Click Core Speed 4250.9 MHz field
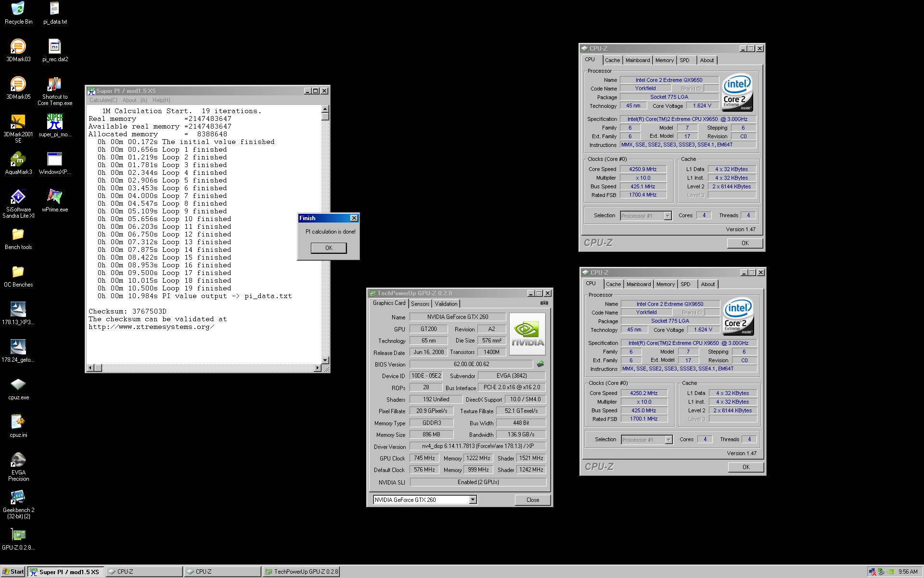The width and height of the screenshot is (924, 578). [x=643, y=169]
